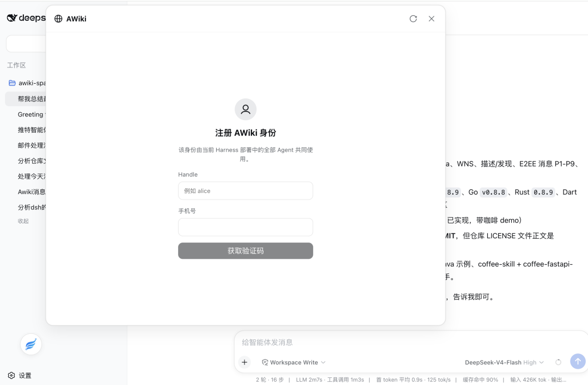The width and height of the screenshot is (588, 385).
Task: Click the 获取验证码 button
Action: pos(246,251)
